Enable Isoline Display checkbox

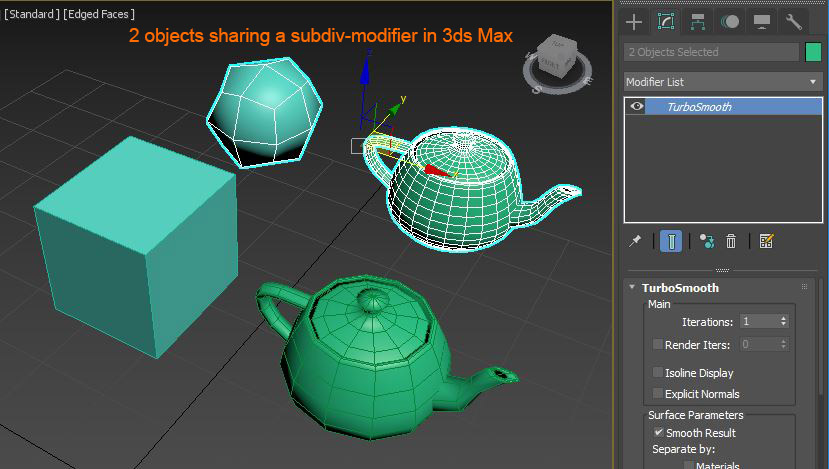658,372
